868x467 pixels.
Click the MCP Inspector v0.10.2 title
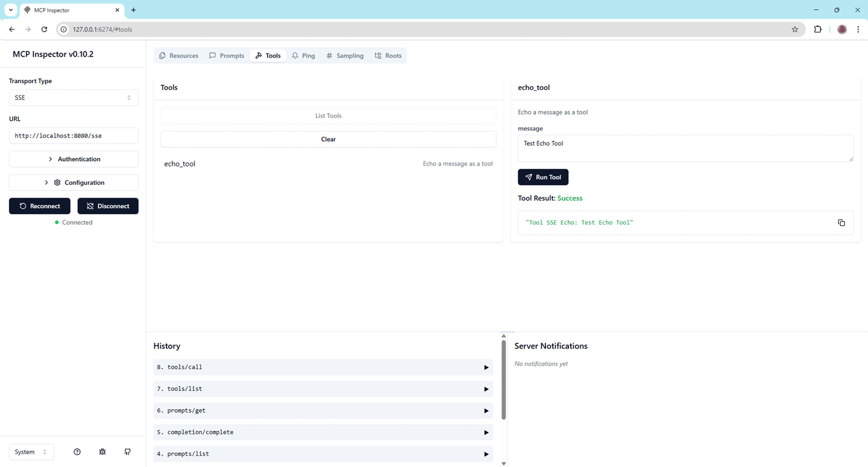coord(53,54)
